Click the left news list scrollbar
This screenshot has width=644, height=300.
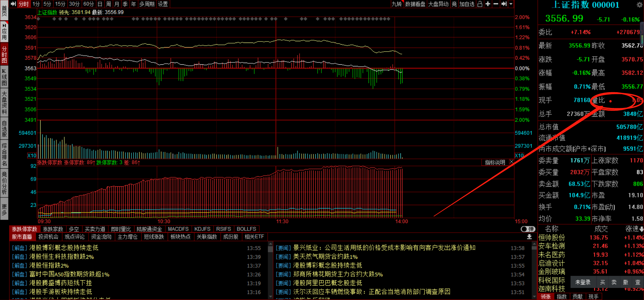tap(270, 272)
